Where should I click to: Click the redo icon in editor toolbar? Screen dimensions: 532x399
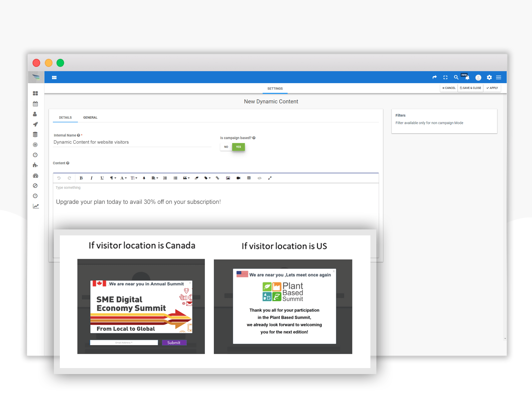pyautogui.click(x=69, y=178)
